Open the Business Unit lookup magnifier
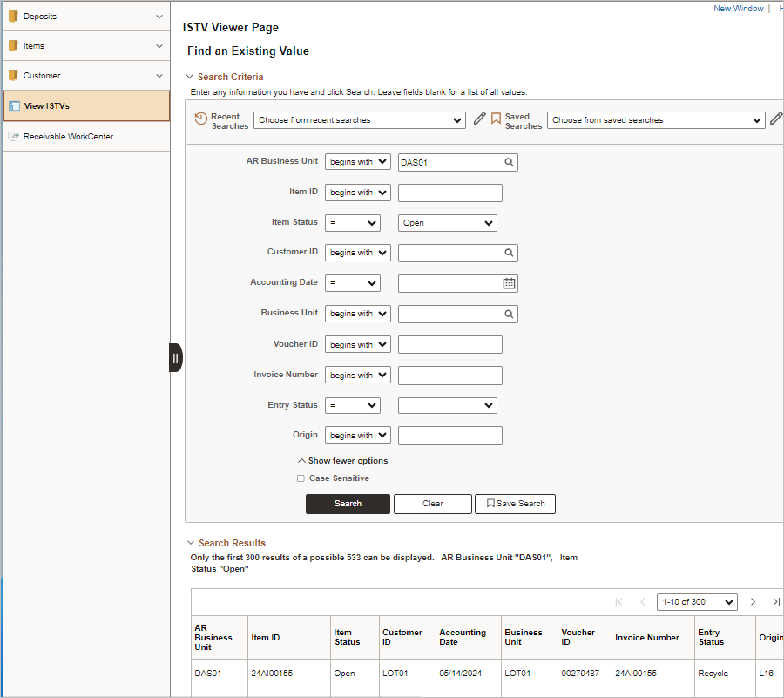Viewport: 784px width, 698px height. [x=507, y=314]
